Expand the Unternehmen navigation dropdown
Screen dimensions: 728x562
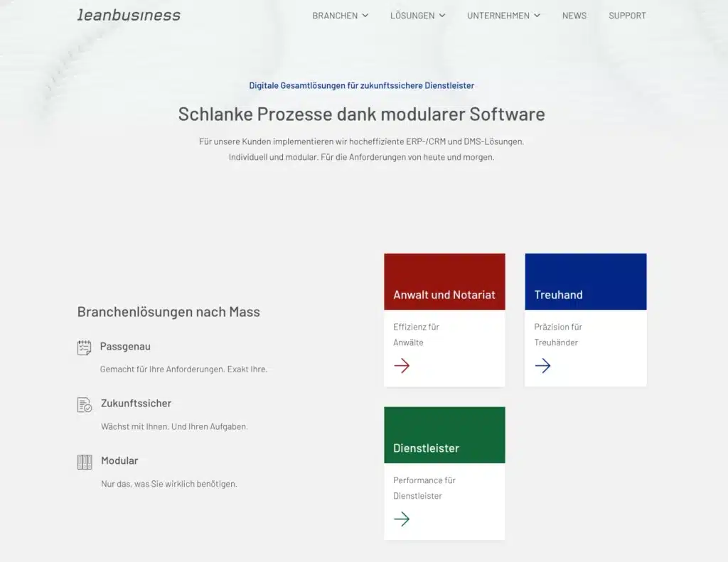pos(503,16)
